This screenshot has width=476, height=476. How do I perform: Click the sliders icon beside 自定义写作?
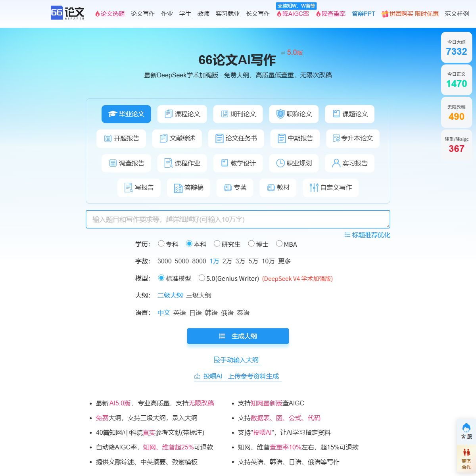pyautogui.click(x=314, y=188)
